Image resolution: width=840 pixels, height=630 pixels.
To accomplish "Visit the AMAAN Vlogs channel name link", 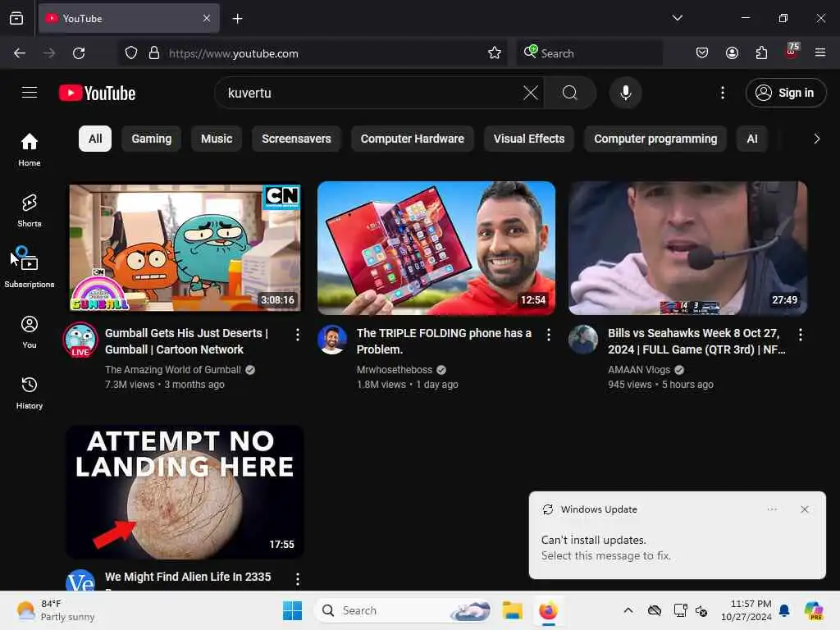I will (639, 370).
